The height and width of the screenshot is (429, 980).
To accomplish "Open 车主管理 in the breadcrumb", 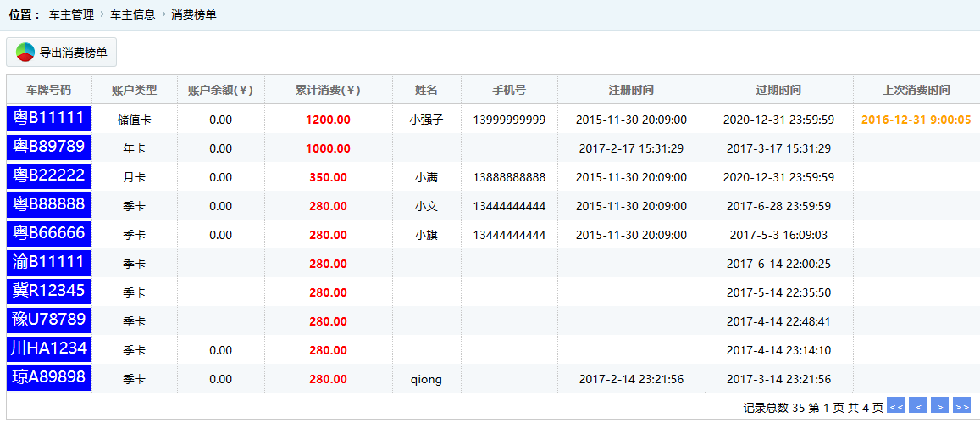I will pyautogui.click(x=71, y=15).
